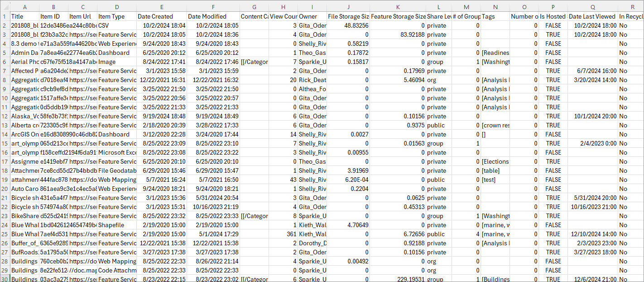Image resolution: width=644 pixels, height=282 pixels.
Task: Select the "12/10/2024 14:00" date cell
Action: coord(593,234)
